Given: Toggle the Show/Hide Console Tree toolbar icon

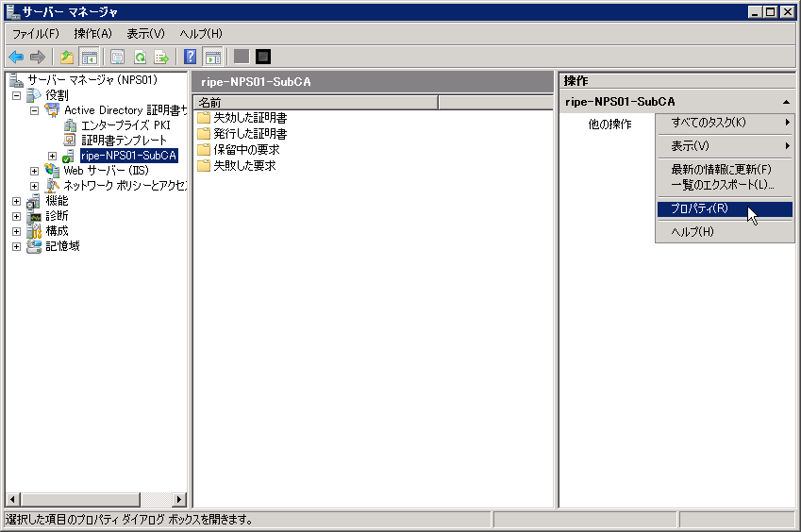Looking at the screenshot, I should 90,57.
